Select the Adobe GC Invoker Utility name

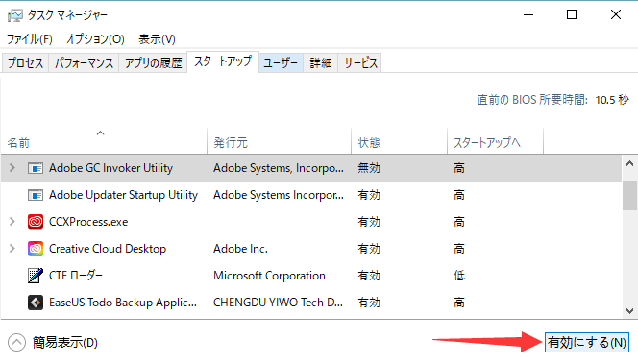pyautogui.click(x=110, y=168)
